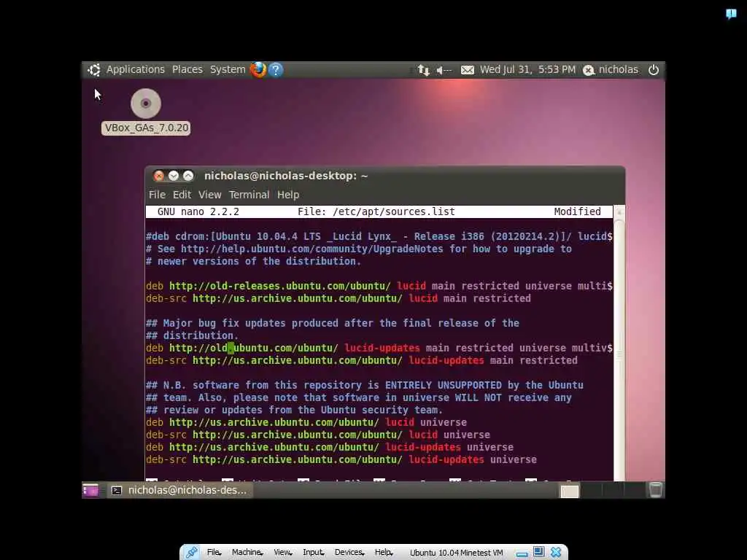Open the terminal View menu
The height and width of the screenshot is (560, 747).
click(x=209, y=195)
